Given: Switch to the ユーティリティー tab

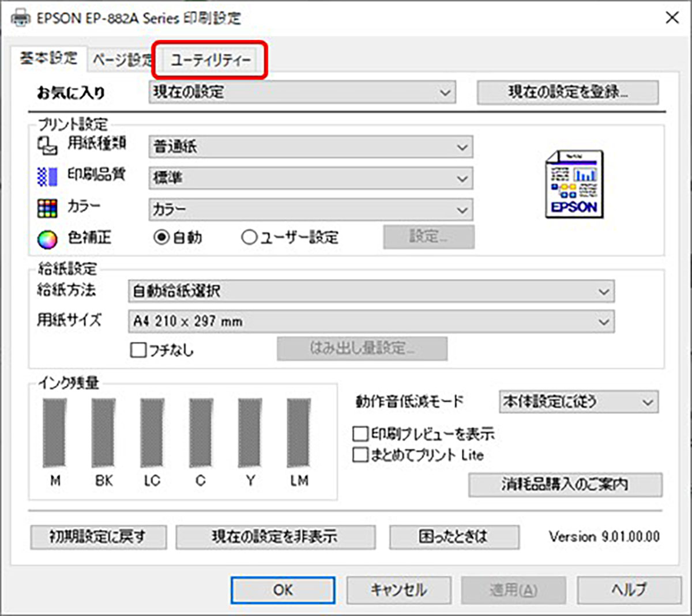Looking at the screenshot, I should [210, 59].
